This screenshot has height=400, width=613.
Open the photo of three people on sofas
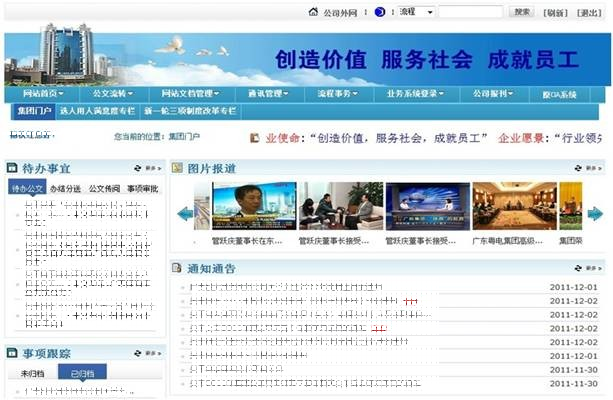341,206
